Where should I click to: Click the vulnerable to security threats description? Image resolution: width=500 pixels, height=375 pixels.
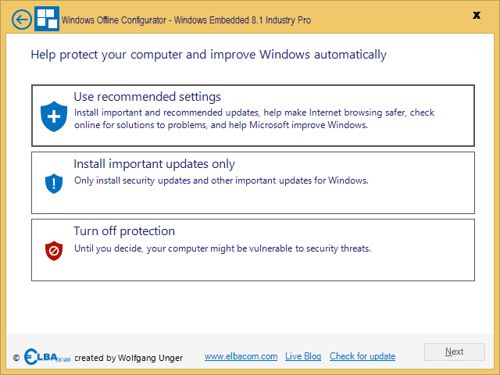tap(222, 249)
